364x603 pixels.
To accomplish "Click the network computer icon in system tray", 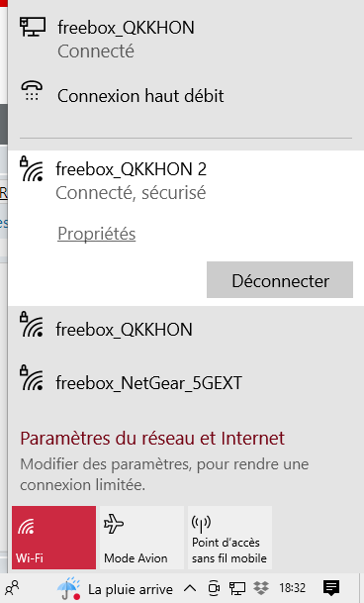I will 237,588.
